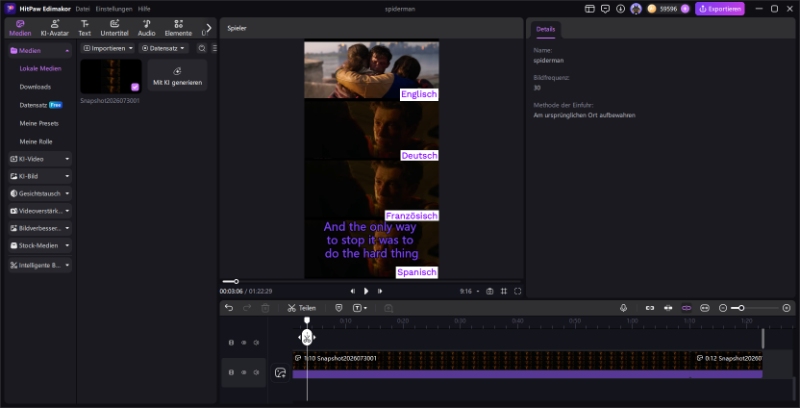Open the download center icon
Screen dimensions: 800x408
pos(620,9)
